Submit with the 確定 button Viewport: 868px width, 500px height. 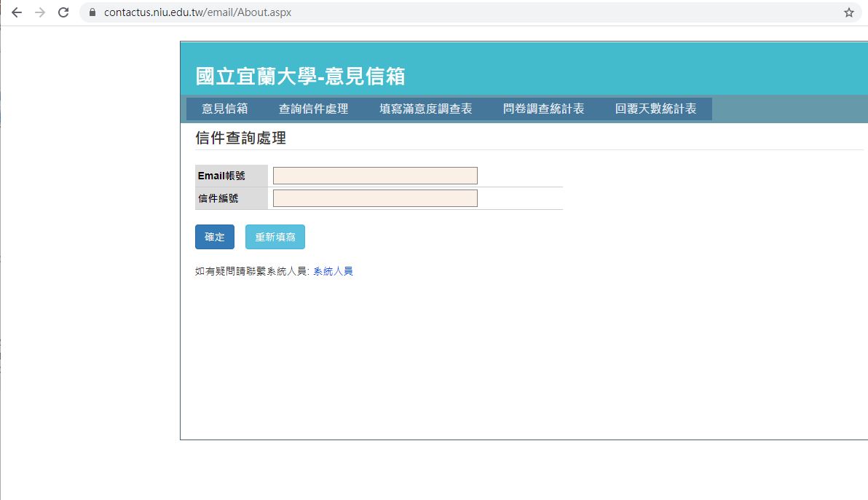pos(215,237)
